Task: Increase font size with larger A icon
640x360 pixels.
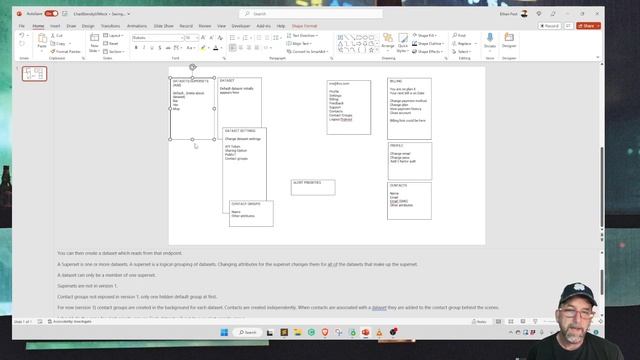Action: [x=203, y=38]
